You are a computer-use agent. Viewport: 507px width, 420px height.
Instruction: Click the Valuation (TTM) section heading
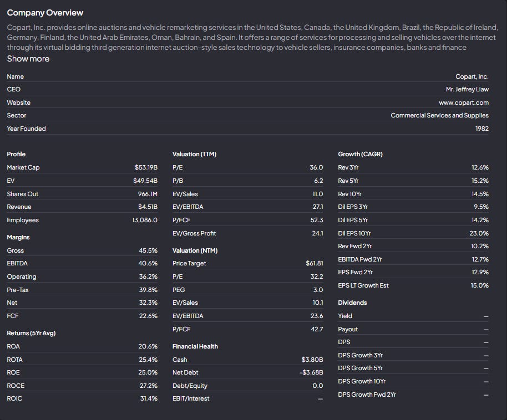tap(194, 154)
